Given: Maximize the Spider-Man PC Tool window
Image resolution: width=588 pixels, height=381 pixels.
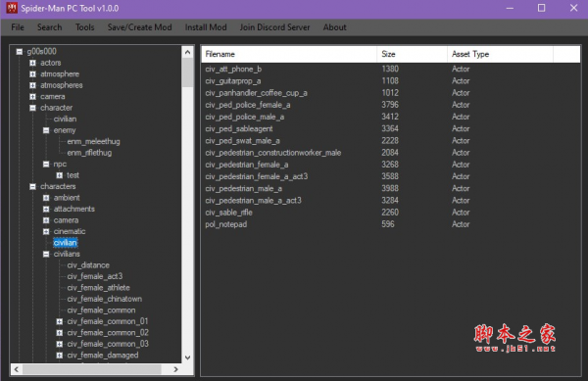Looking at the screenshot, I should [x=541, y=8].
